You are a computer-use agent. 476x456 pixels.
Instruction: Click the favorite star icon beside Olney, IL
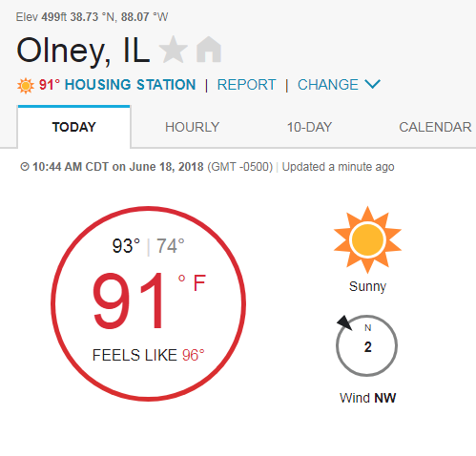click(x=174, y=50)
